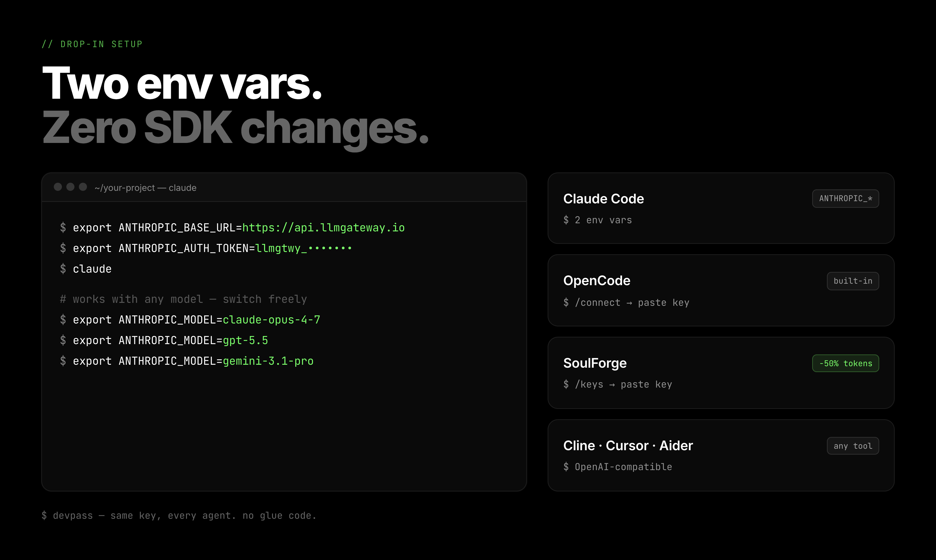This screenshot has width=936, height=560.
Task: Click the '// DROP-IN SETUP' label
Action: [92, 44]
